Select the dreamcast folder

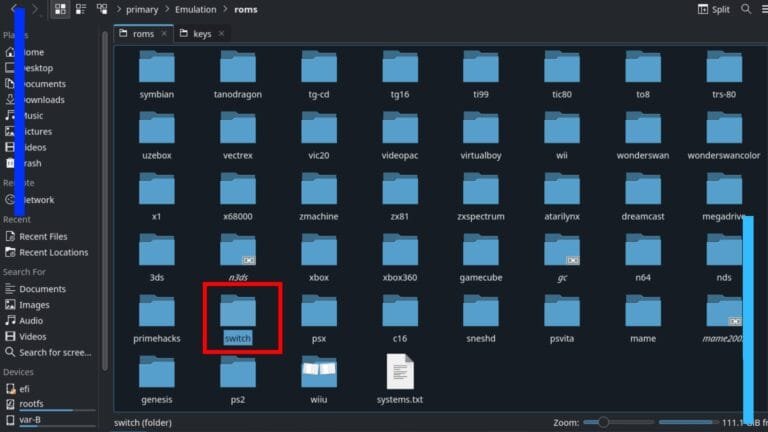643,196
